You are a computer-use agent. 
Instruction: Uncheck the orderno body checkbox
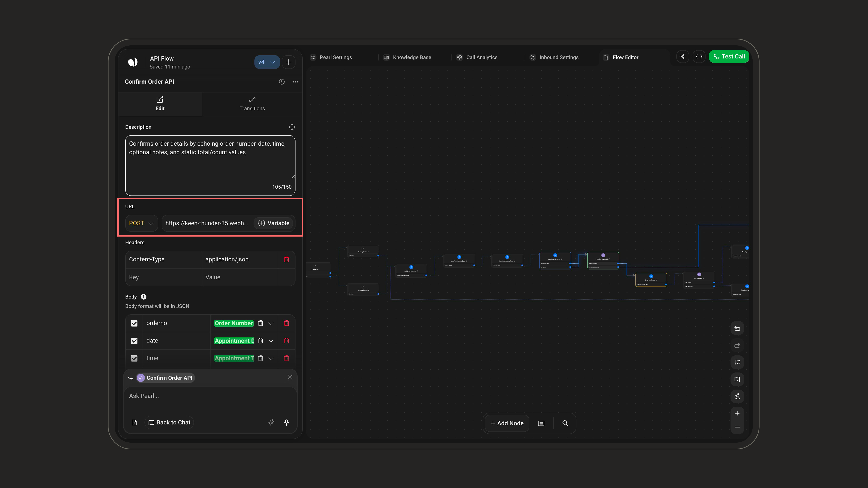pos(134,323)
